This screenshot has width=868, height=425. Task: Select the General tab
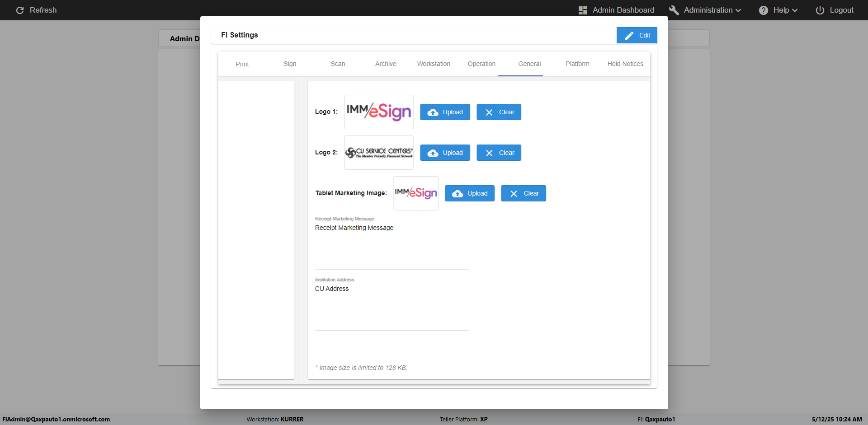pyautogui.click(x=530, y=64)
